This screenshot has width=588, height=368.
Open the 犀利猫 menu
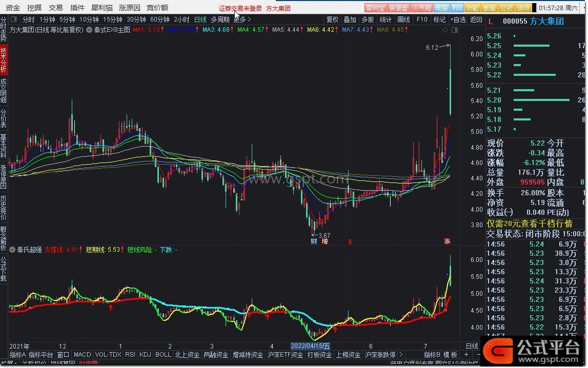pyautogui.click(x=102, y=8)
